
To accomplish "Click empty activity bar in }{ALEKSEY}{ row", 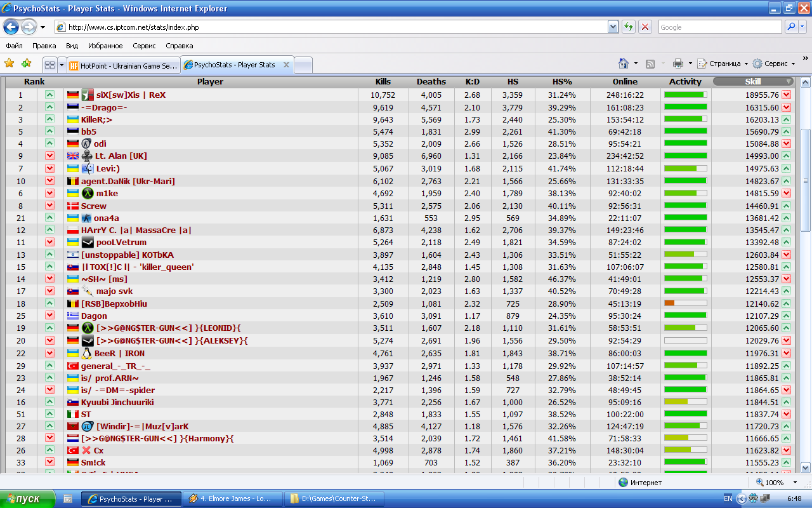I will (x=685, y=340).
